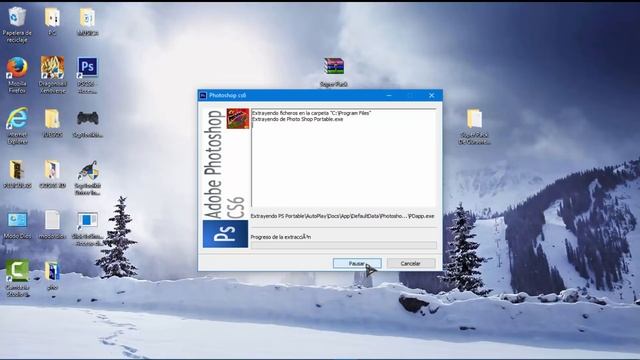
Task: Launch Mozilla Firefox from the desktop
Action: tap(17, 75)
